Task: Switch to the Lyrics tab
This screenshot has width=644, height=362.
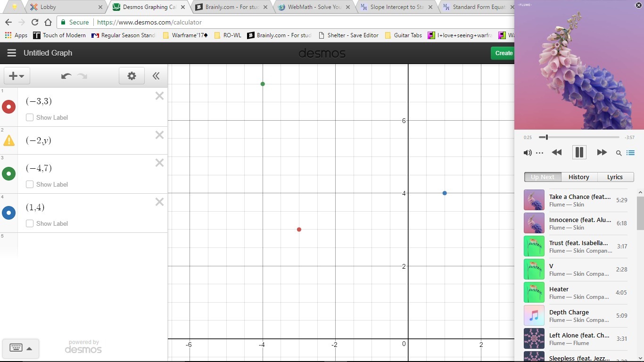Action: pyautogui.click(x=615, y=177)
